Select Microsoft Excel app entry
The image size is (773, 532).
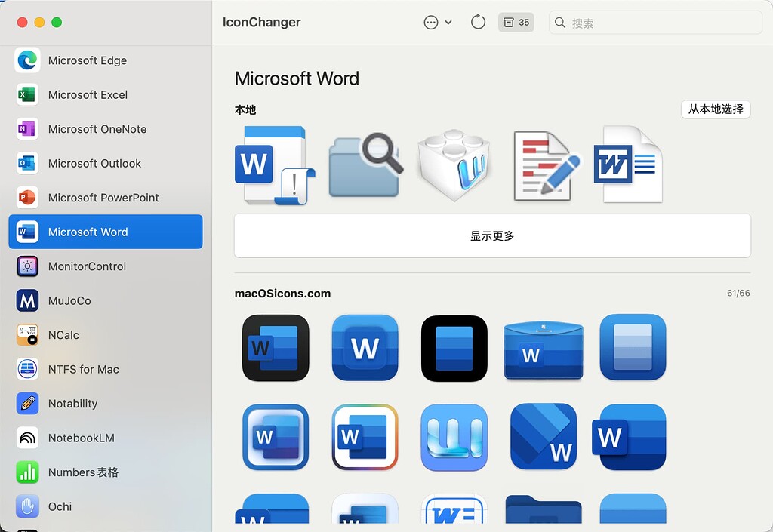[106, 94]
